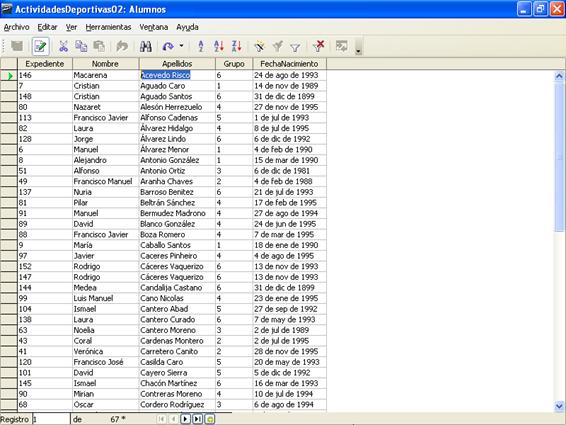Image resolution: width=566 pixels, height=425 pixels.
Task: Click the vertical scrollbar down arrow
Action: [x=559, y=406]
